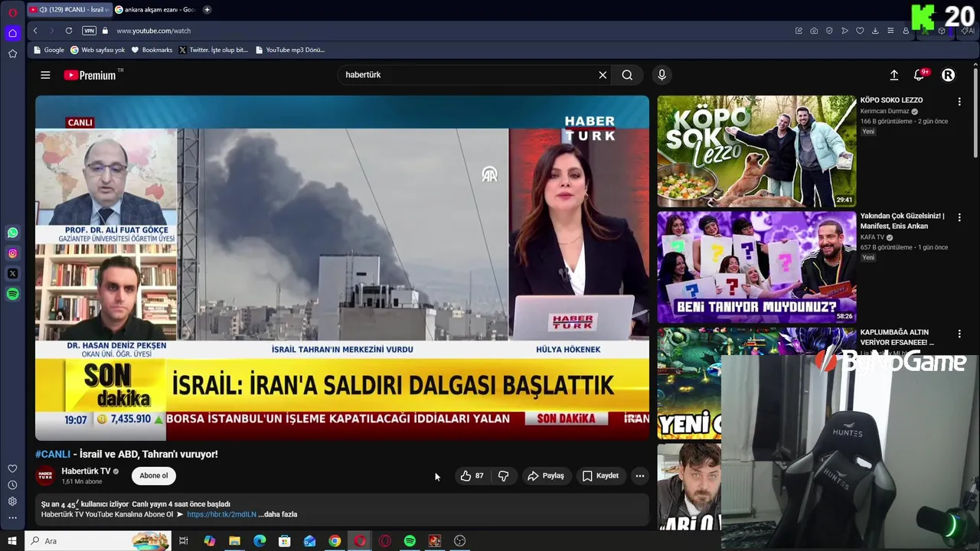Toggle the Opera VPN badge

pyautogui.click(x=89, y=31)
